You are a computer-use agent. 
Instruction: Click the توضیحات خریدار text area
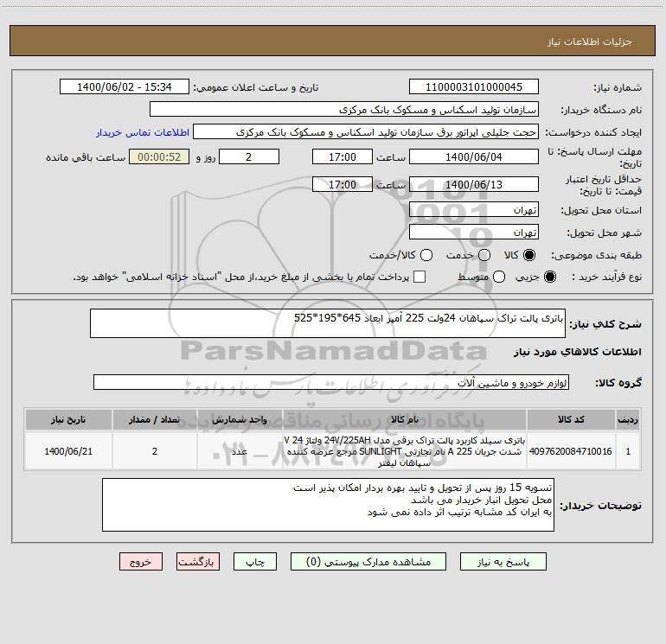coord(329,505)
